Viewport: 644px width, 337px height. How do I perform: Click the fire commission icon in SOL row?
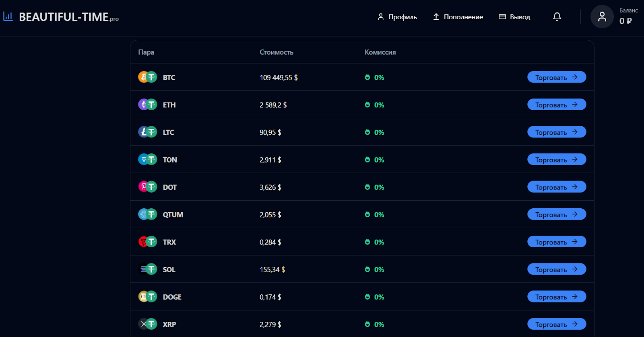[367, 269]
